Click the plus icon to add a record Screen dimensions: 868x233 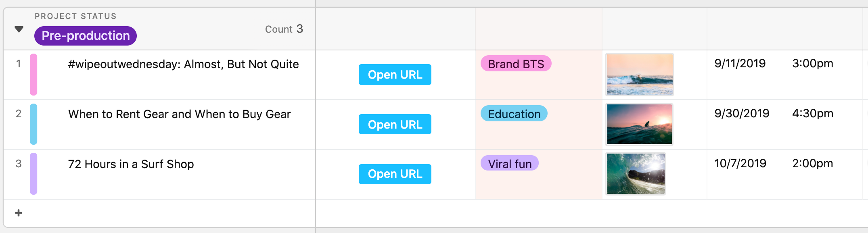pos(19,213)
